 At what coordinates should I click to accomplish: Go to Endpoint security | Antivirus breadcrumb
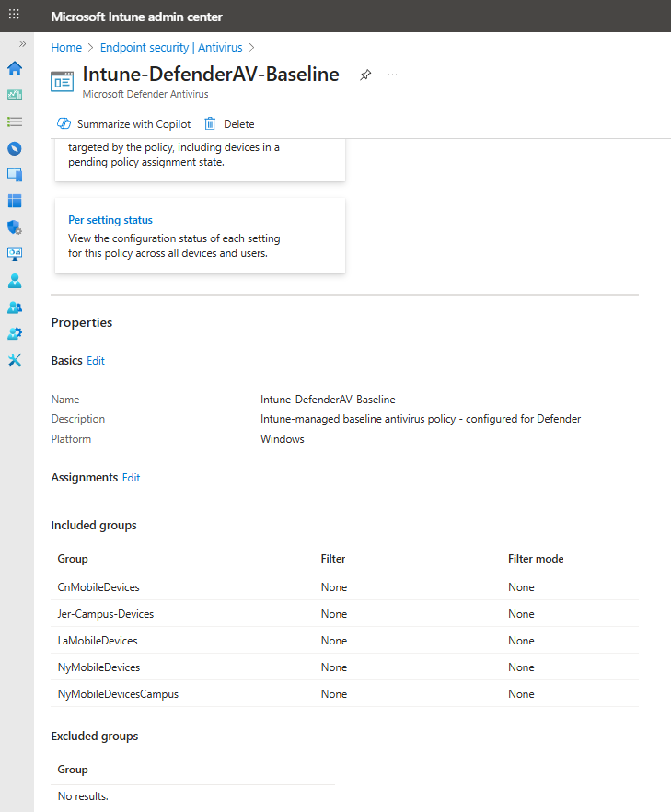171,48
